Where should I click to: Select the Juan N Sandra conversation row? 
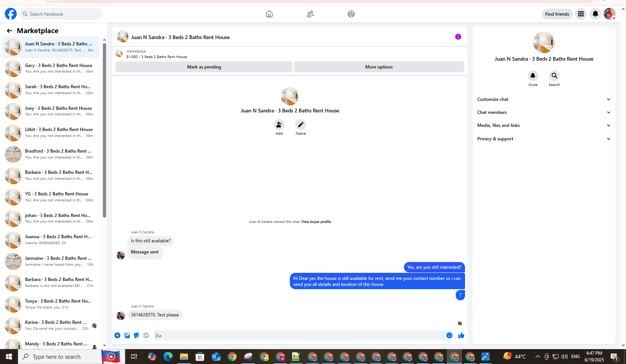click(x=51, y=47)
